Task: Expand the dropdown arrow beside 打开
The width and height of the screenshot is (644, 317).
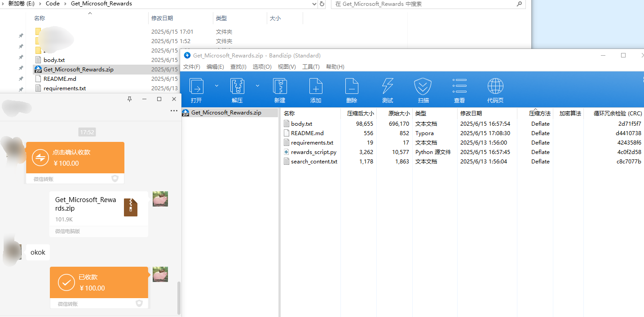Action: coord(216,85)
